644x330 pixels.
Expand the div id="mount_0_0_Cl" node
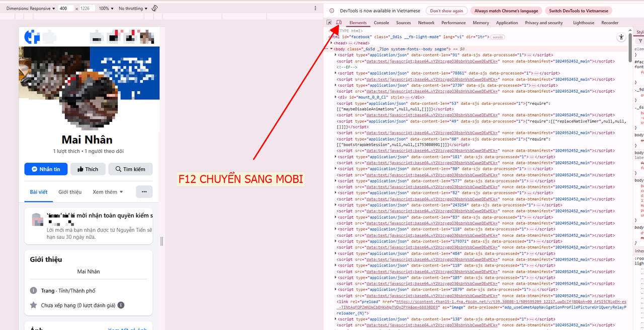336,97
